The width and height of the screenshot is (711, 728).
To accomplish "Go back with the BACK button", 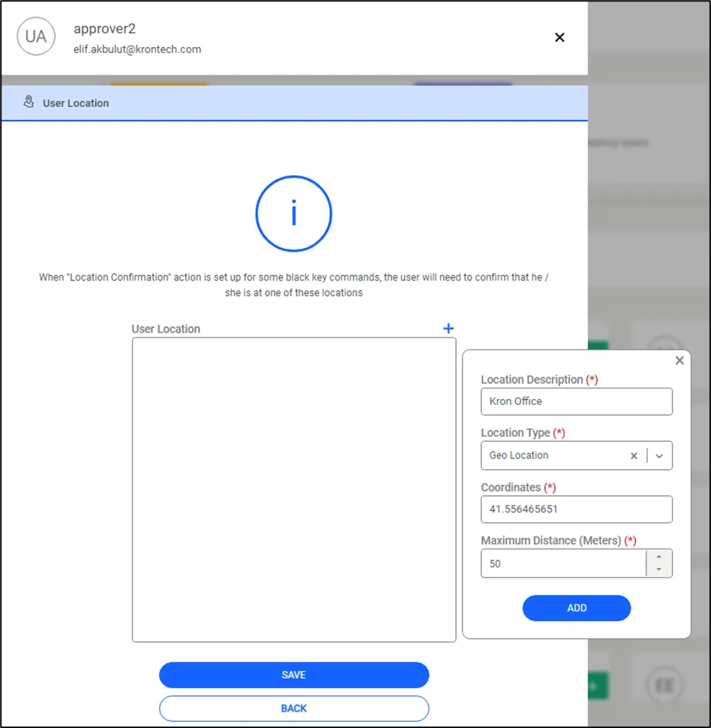I will point(294,708).
